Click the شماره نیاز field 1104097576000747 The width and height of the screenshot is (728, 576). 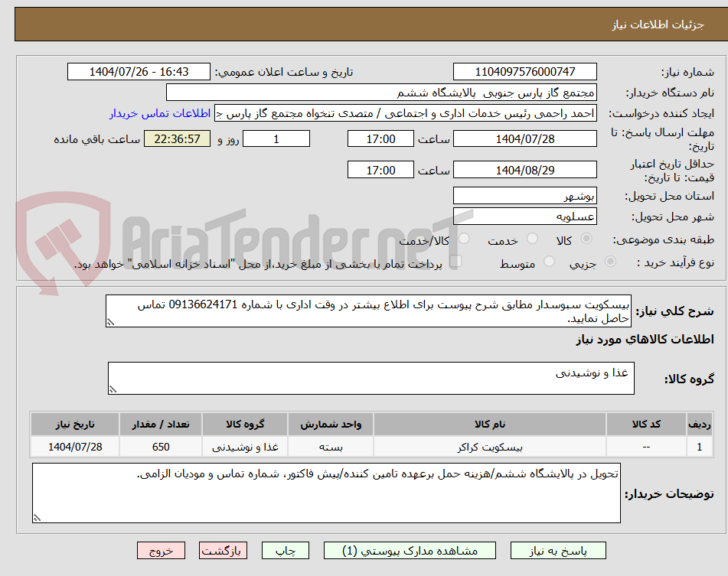[524, 72]
